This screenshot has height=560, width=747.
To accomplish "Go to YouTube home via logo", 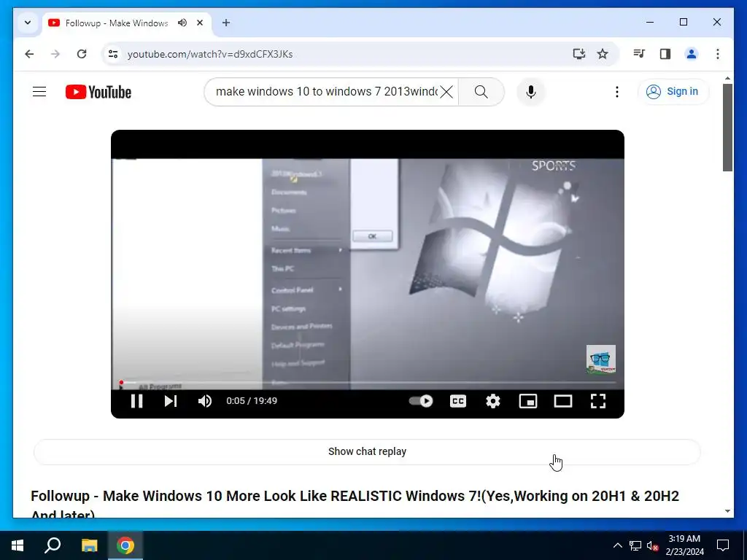I will (x=98, y=92).
